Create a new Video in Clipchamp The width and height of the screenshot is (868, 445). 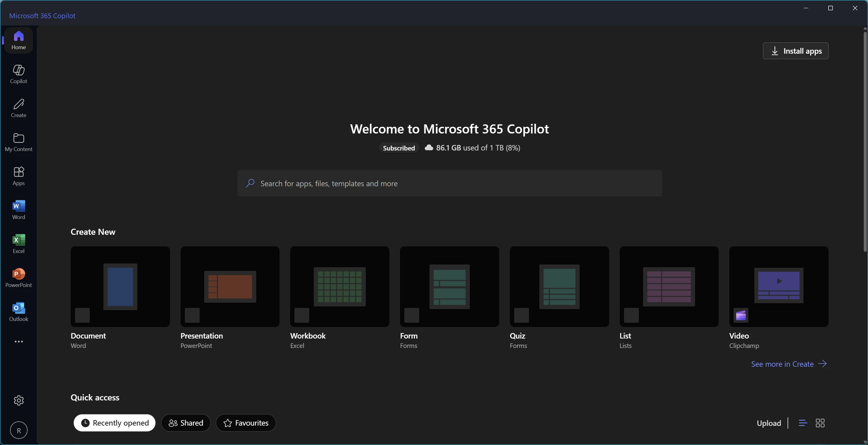pyautogui.click(x=778, y=286)
